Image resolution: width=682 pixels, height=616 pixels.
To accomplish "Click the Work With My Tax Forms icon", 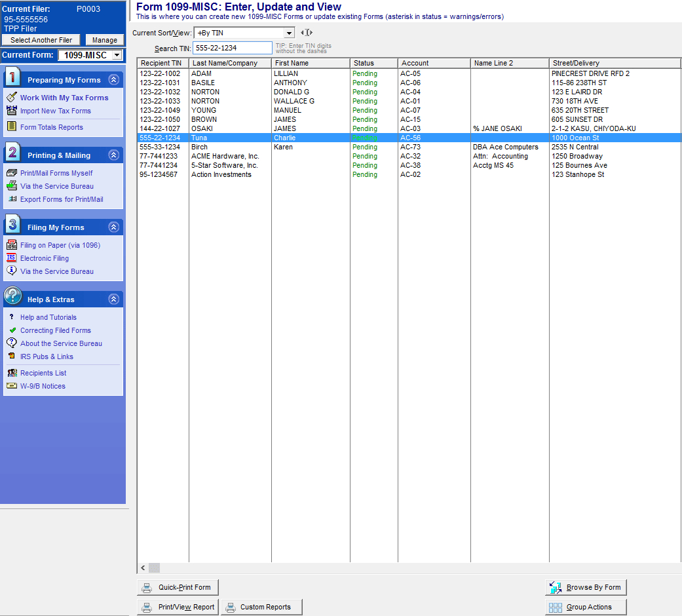I will [11, 98].
